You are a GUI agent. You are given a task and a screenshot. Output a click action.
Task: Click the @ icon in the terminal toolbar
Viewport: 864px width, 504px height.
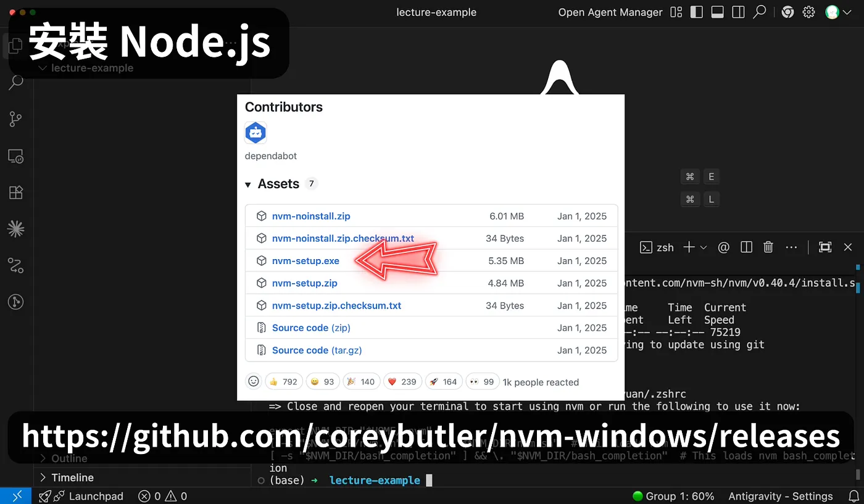724,247
